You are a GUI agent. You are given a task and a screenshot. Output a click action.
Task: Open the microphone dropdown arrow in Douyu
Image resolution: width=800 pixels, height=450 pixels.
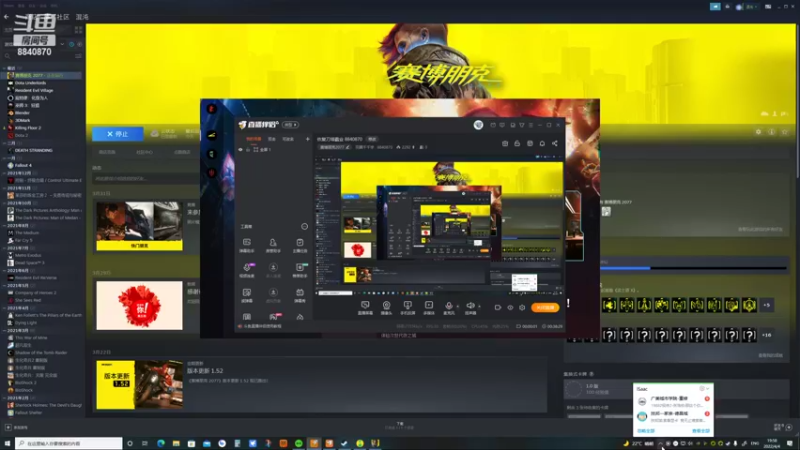pos(458,307)
